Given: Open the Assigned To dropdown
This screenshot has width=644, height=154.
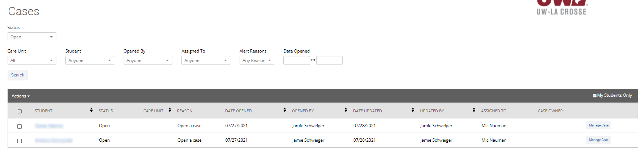Looking at the screenshot, I should tap(206, 61).
